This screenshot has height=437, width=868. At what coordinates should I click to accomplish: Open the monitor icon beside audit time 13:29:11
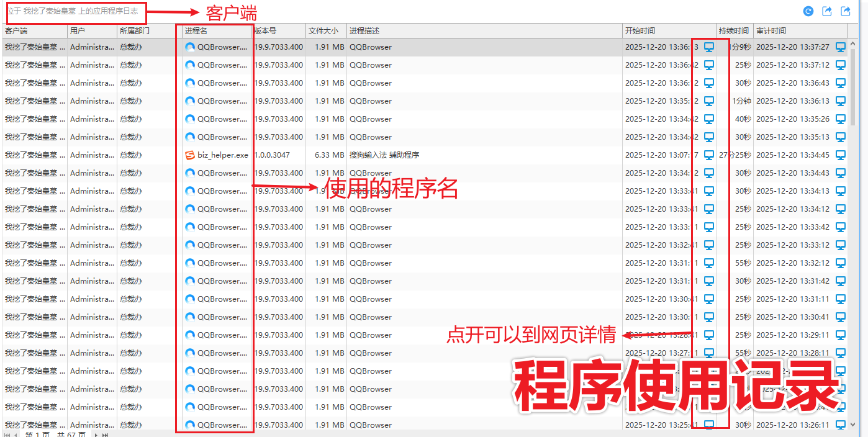pyautogui.click(x=841, y=335)
